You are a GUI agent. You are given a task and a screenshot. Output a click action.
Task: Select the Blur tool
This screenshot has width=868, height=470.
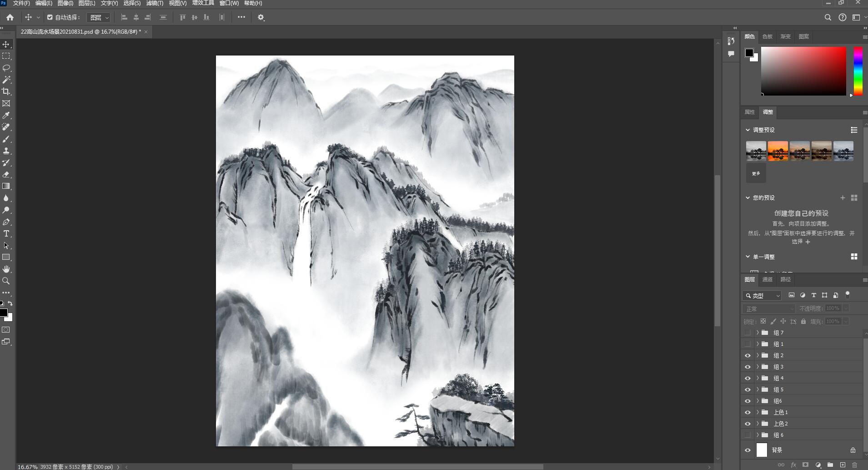coord(6,198)
